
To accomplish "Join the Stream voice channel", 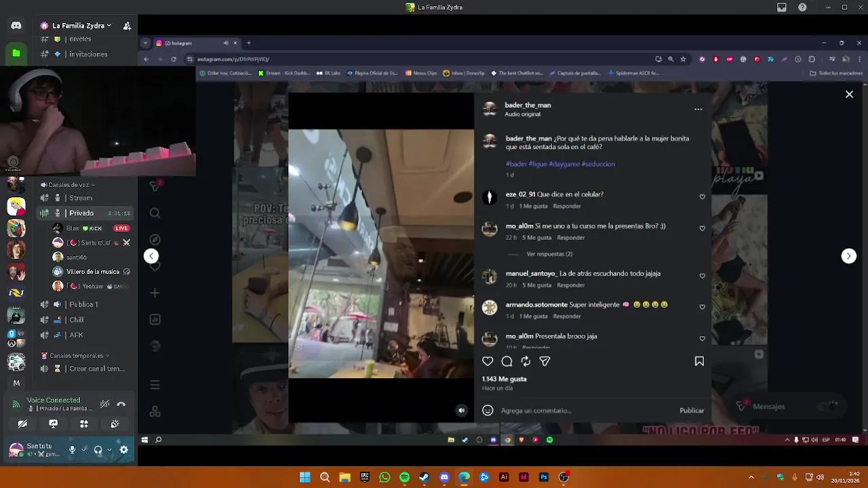I will 85,198.
